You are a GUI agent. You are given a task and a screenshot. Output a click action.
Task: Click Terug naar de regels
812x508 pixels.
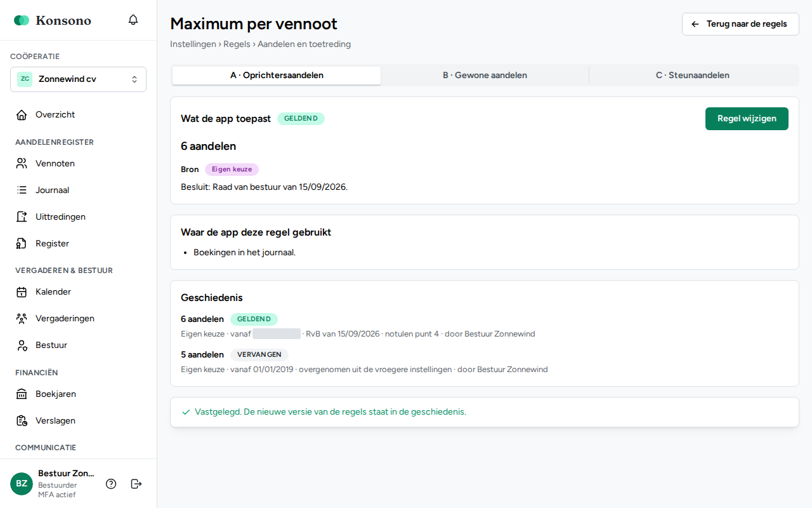tap(740, 24)
